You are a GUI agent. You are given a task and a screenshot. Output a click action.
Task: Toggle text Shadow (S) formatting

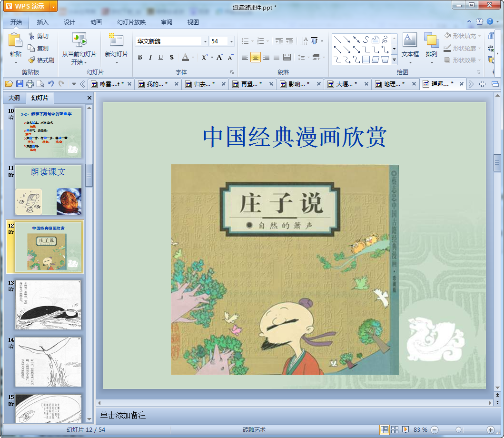(x=171, y=57)
